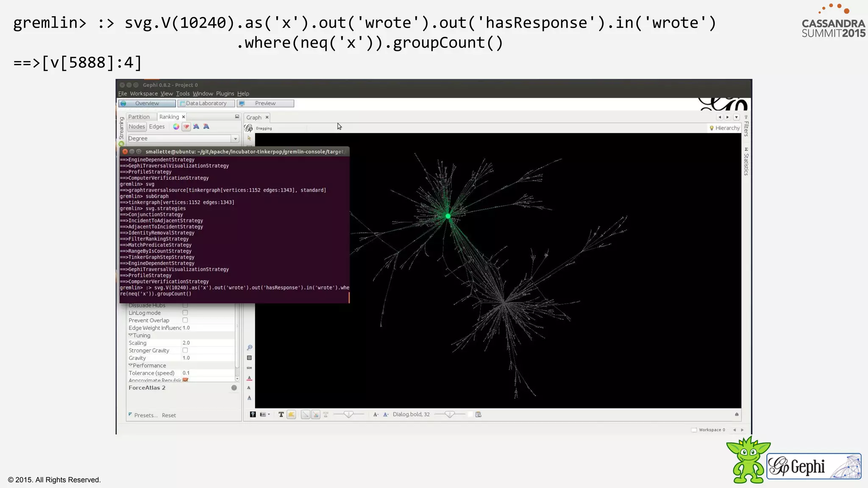Image resolution: width=868 pixels, height=488 pixels.
Task: Open Filters side panel
Action: tap(746, 127)
